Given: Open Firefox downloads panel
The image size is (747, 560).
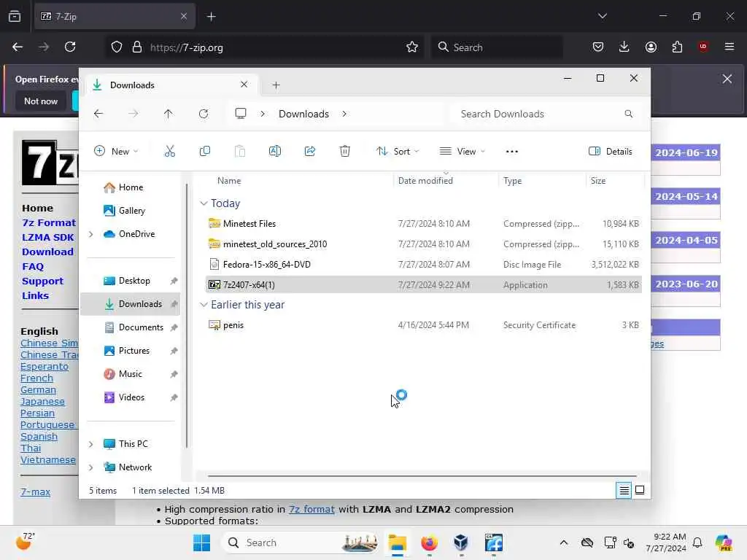Looking at the screenshot, I should [x=624, y=47].
